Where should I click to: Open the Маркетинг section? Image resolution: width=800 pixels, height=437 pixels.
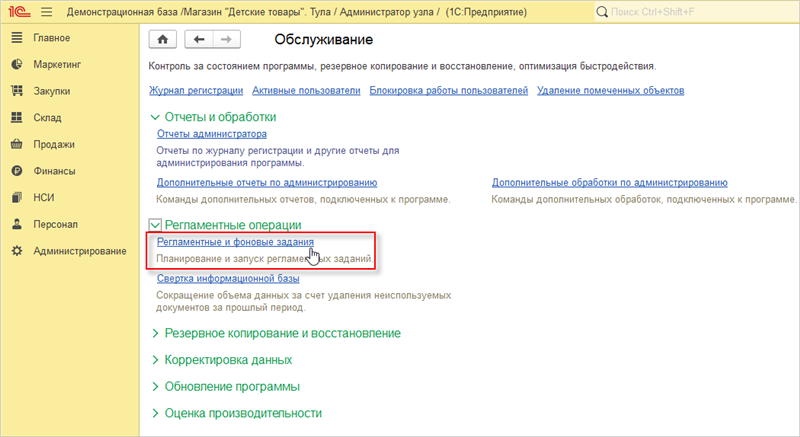tap(56, 64)
